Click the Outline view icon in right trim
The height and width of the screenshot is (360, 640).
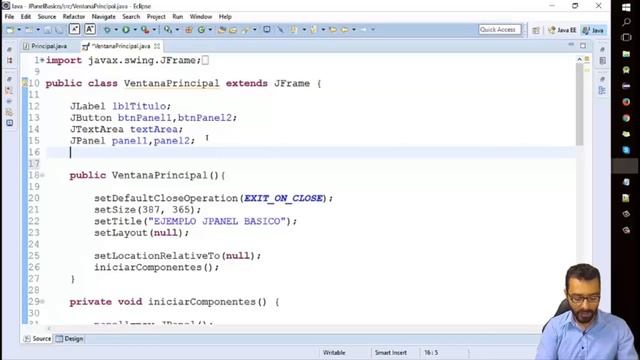click(602, 91)
